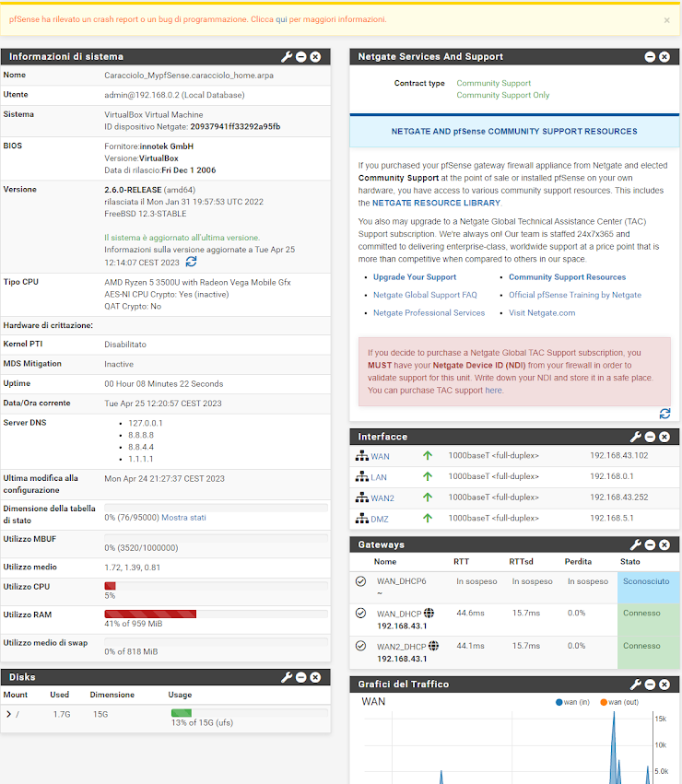Toggle the wan (out) legend series

(x=619, y=703)
